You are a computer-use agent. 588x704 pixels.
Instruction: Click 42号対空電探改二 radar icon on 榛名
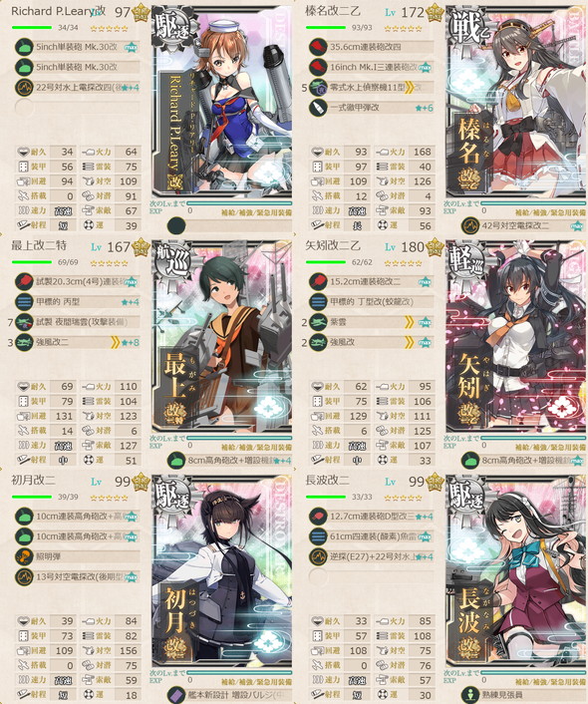[x=470, y=225]
